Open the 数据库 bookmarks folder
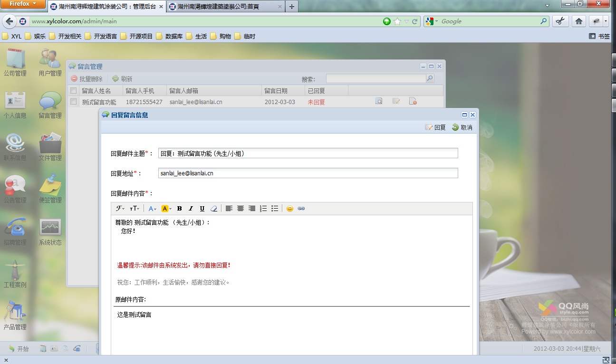This screenshot has width=616, height=364. pos(169,36)
